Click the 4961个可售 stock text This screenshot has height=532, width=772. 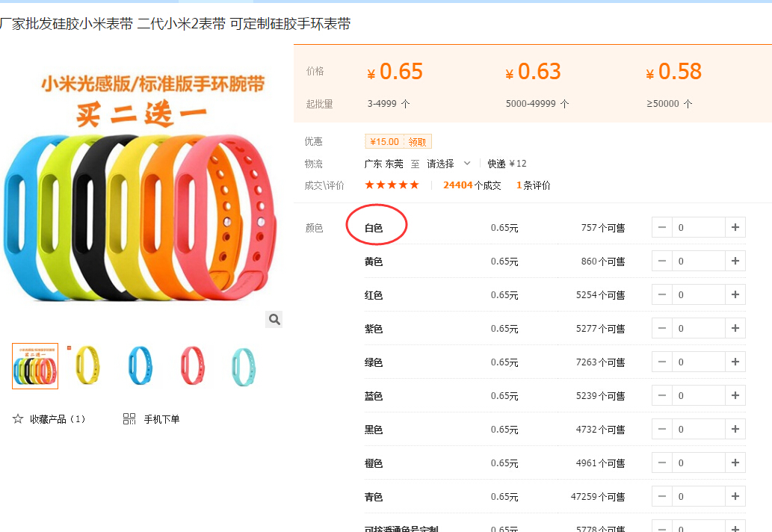tap(601, 463)
